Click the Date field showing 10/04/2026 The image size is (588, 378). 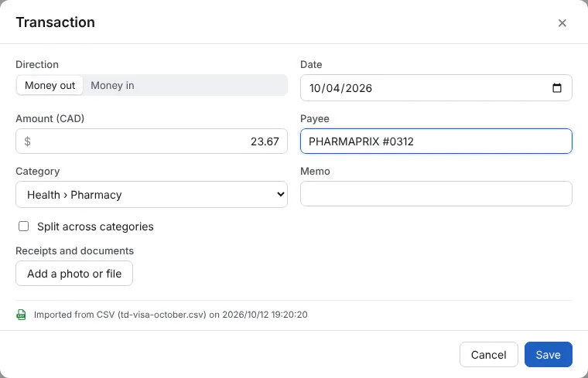[x=436, y=88]
